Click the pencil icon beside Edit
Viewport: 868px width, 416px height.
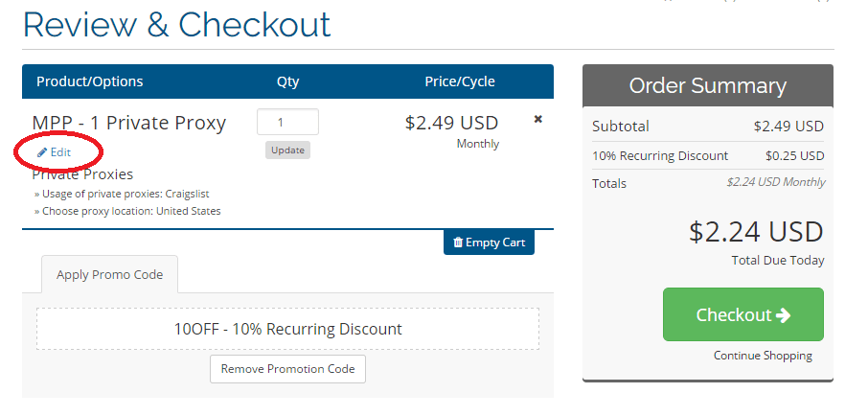(41, 152)
